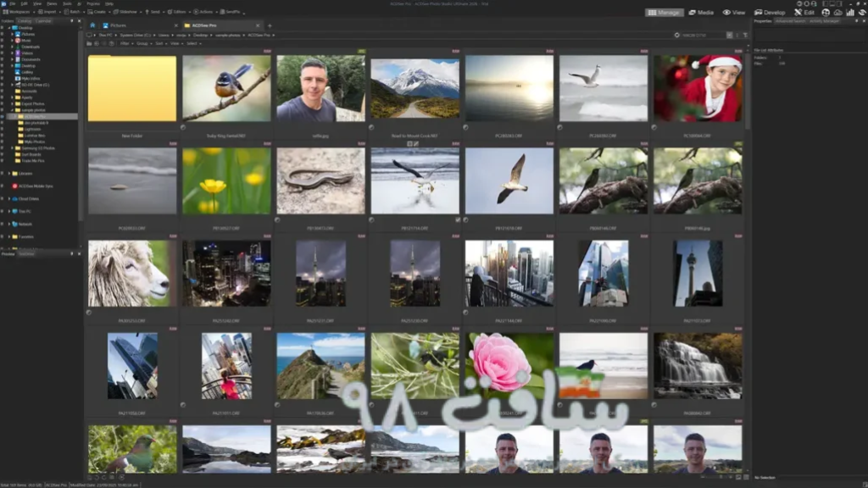
Task: Click the filter funnel icon next to search
Action: coord(745,35)
